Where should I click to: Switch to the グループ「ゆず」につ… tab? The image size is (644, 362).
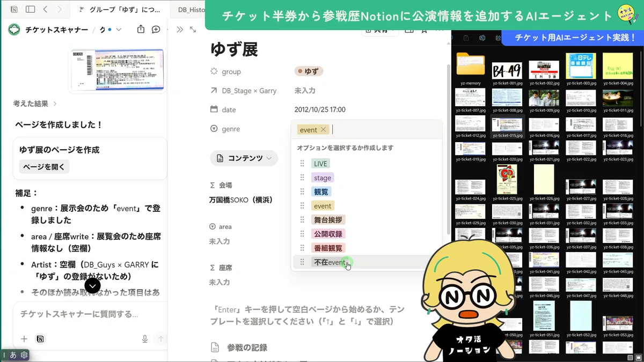pos(120,10)
